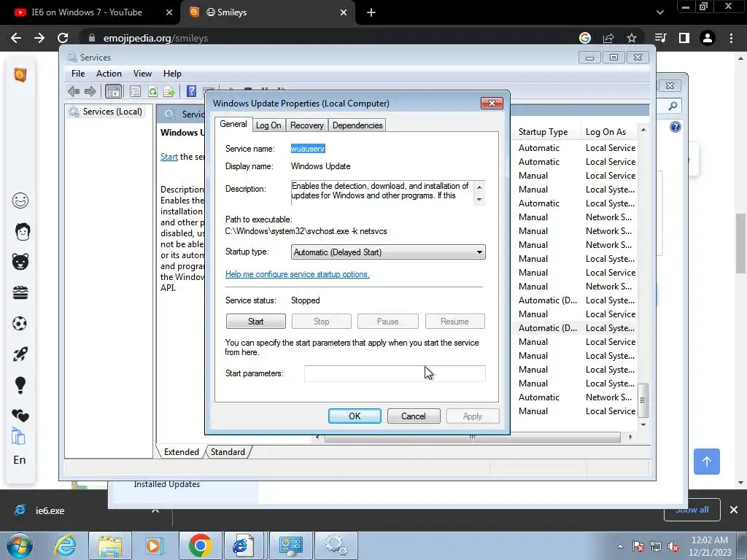This screenshot has width=747, height=560.
Task: Select the General tab
Action: (233, 124)
